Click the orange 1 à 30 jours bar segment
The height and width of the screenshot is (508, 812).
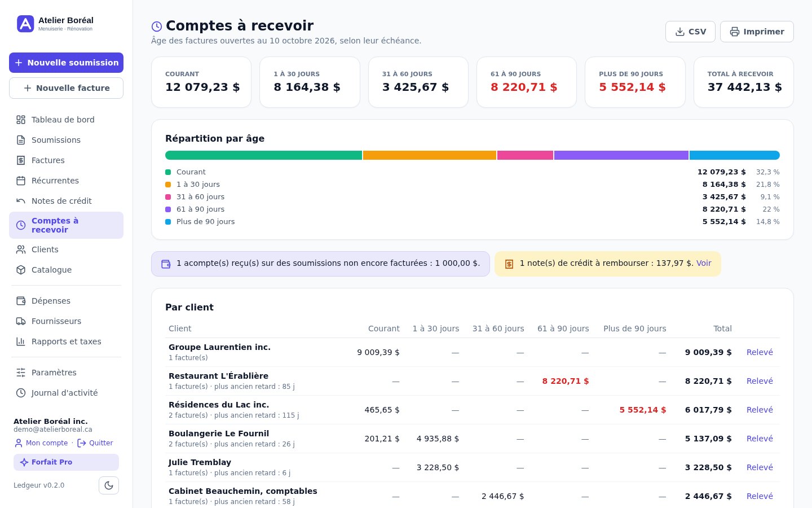(x=430, y=155)
